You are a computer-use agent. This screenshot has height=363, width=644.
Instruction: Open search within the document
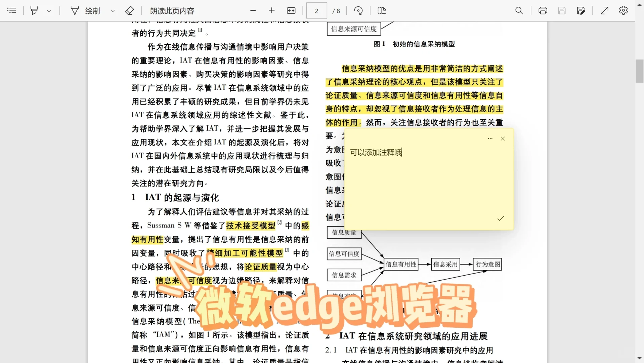click(518, 10)
